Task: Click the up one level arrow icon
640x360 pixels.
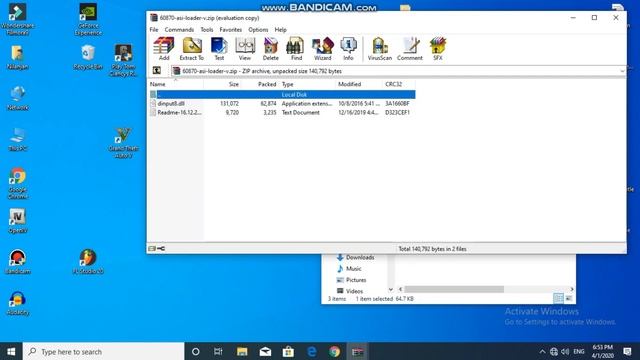Action: (156, 71)
